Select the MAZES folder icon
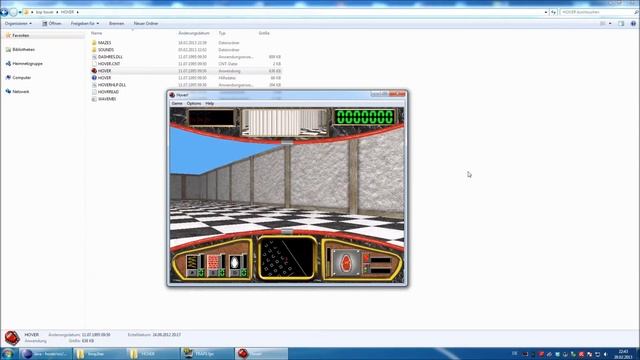The image size is (640, 360). click(94, 42)
